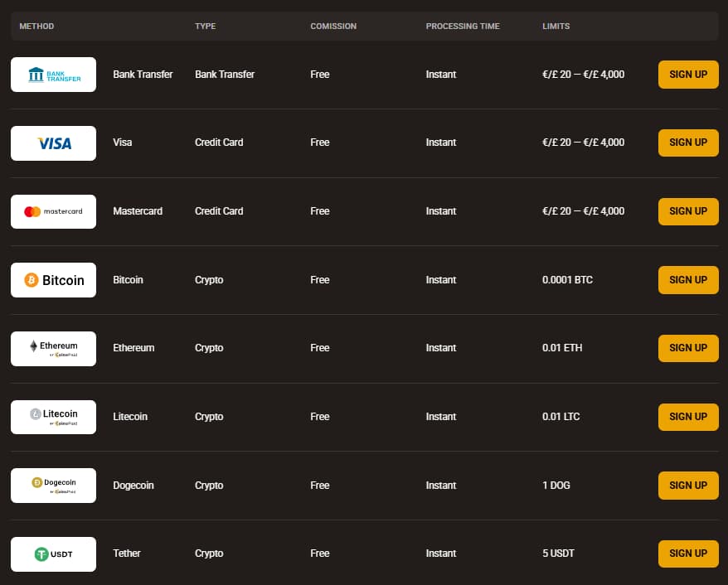Click SIGN UP in the Visa row
This screenshot has height=585, width=728.
688,143
